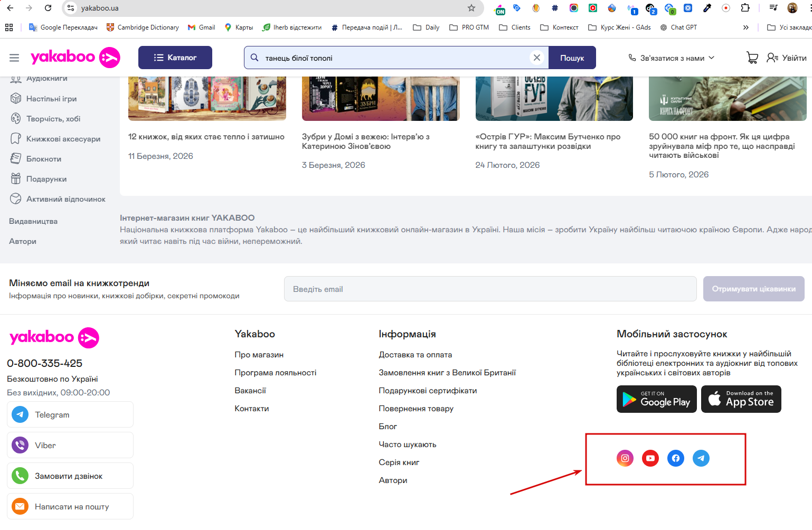The image size is (812, 530).
Task: Open YouTube channel footer icon
Action: click(650, 458)
